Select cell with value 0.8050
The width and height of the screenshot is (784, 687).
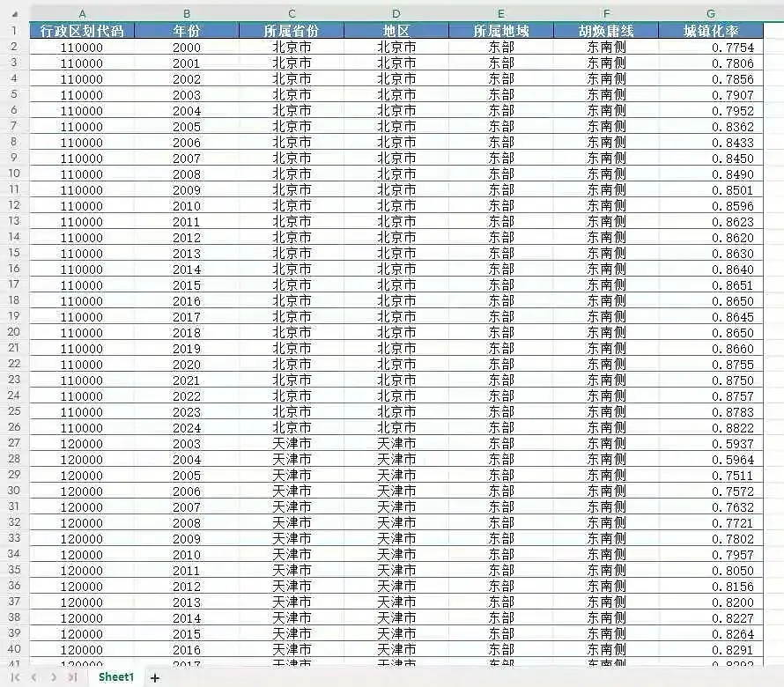711,571
